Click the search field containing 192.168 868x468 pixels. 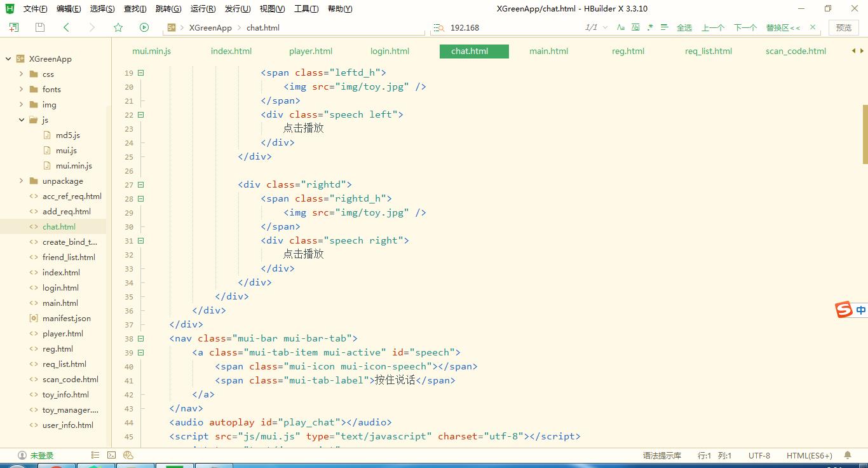(x=515, y=27)
